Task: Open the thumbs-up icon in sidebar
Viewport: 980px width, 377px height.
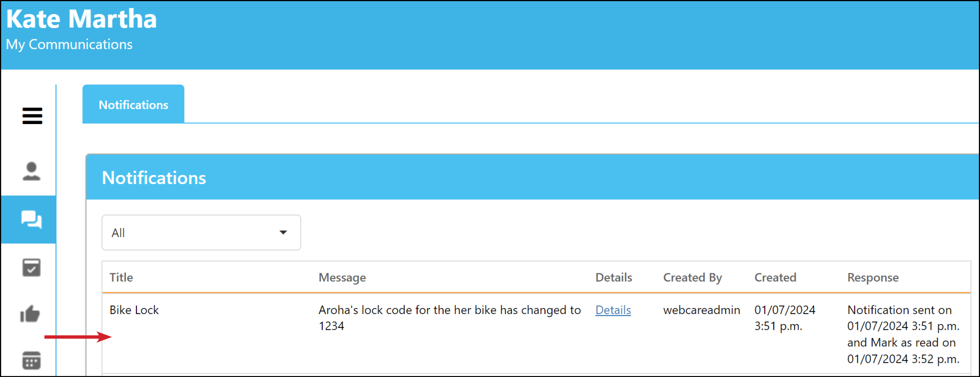Action: (x=30, y=314)
